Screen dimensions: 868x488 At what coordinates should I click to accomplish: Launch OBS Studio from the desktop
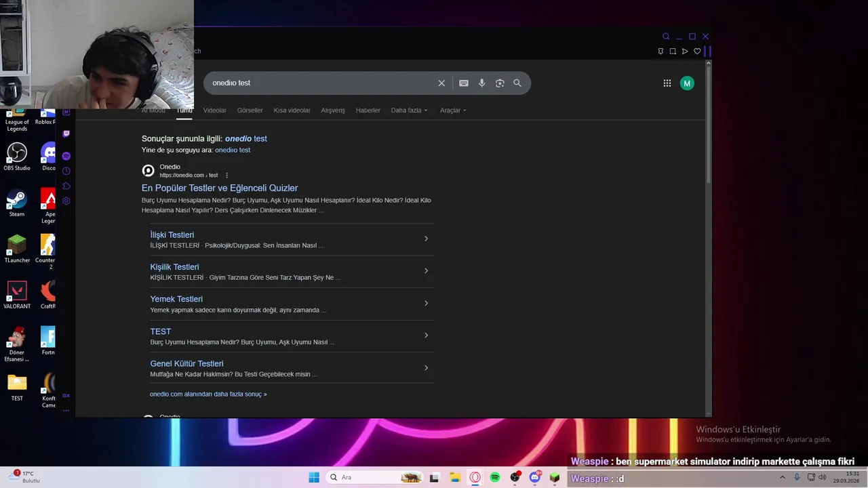(x=17, y=157)
